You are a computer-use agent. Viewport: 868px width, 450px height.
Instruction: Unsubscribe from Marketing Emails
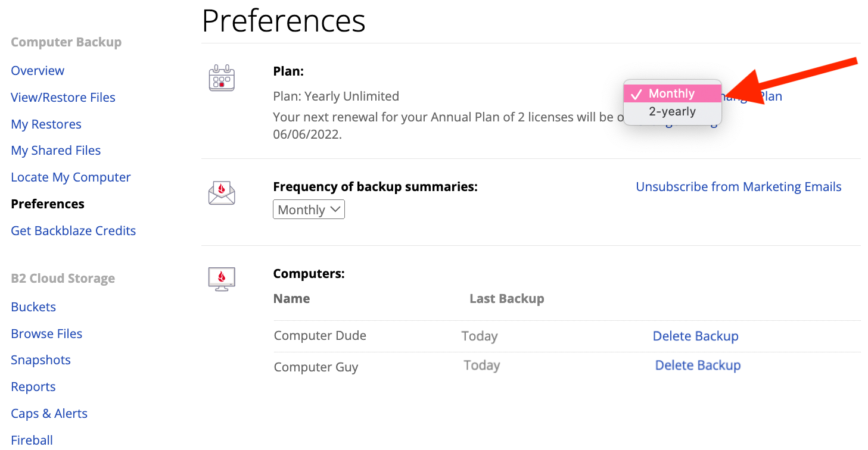click(739, 187)
